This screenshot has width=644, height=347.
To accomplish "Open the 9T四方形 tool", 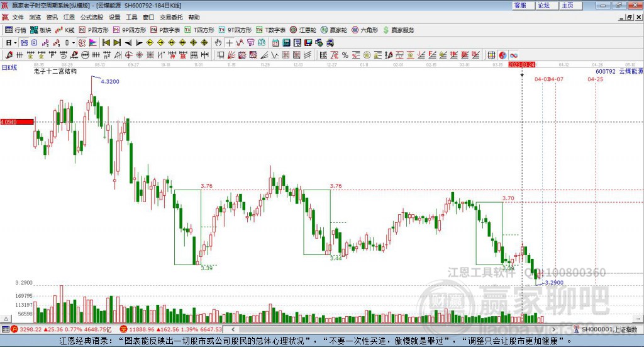I will coord(235,30).
